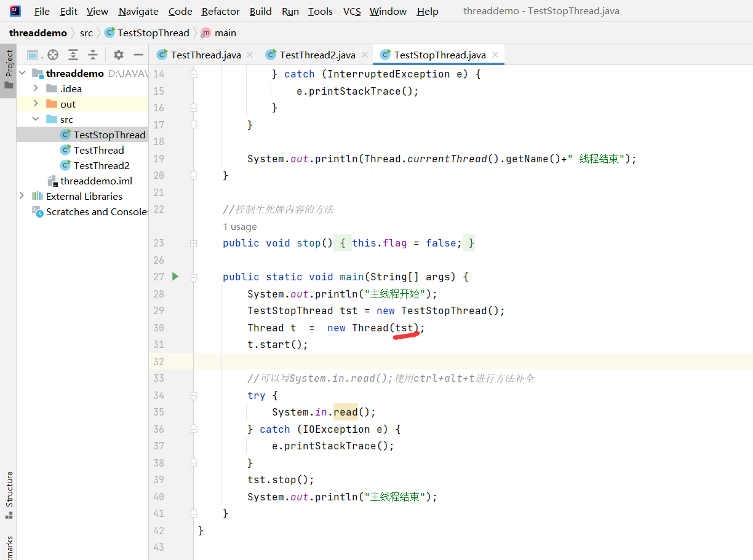Screen dimensions: 753x560
Task: Open the Refactor menu
Action: pyautogui.click(x=221, y=11)
